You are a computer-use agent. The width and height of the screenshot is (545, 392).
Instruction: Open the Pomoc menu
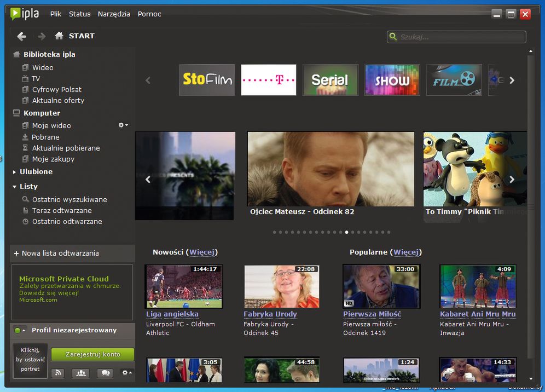(149, 14)
